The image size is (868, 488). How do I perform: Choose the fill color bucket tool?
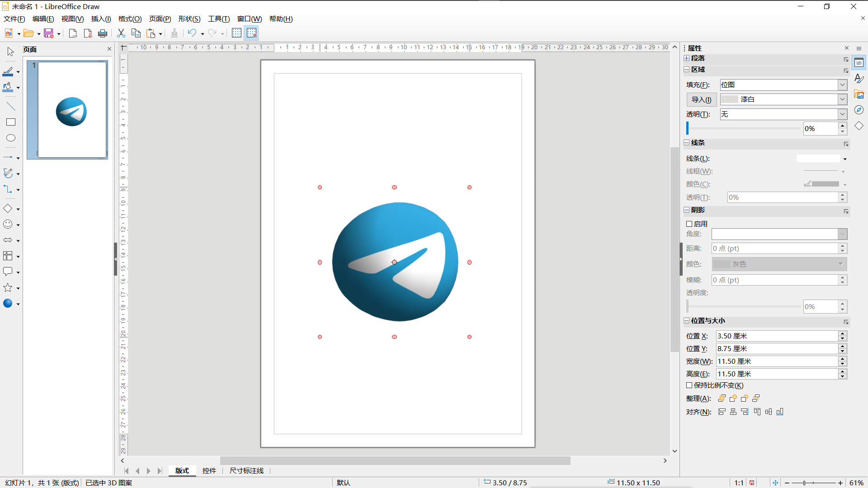coord(8,87)
